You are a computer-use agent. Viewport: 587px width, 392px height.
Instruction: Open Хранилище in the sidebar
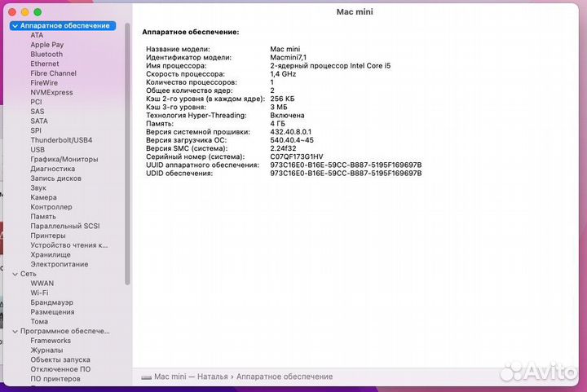[x=51, y=254]
